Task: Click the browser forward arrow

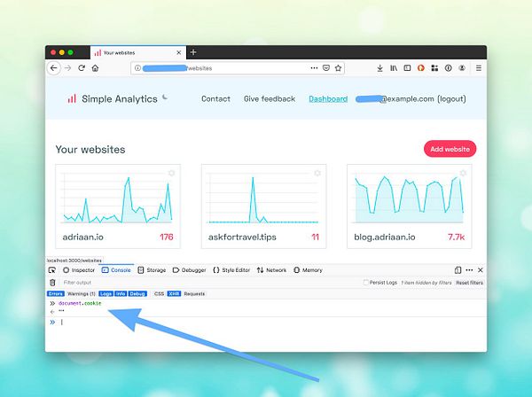Action: point(68,68)
